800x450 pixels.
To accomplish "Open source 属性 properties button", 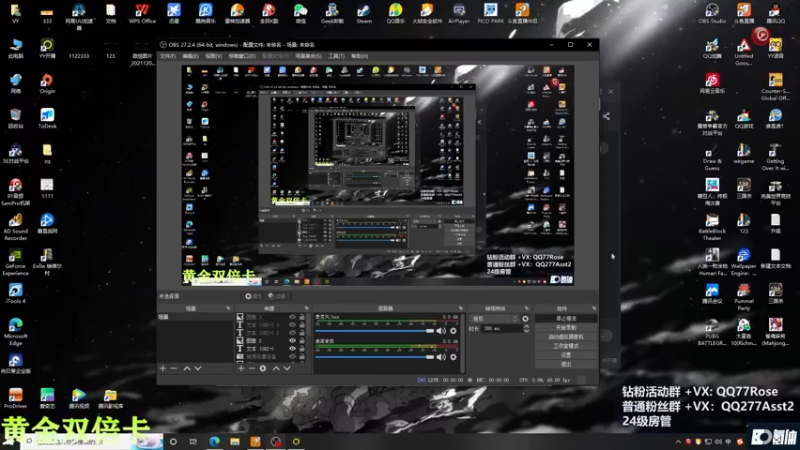I will click(253, 296).
